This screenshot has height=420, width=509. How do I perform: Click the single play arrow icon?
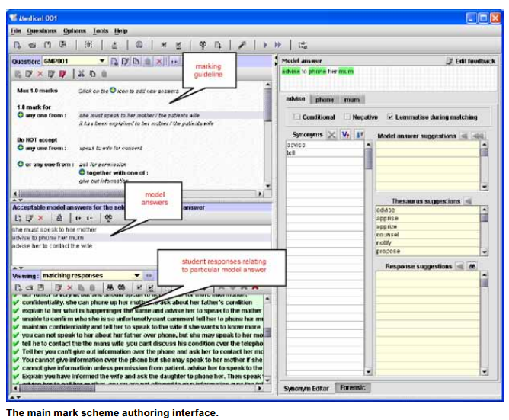265,45
